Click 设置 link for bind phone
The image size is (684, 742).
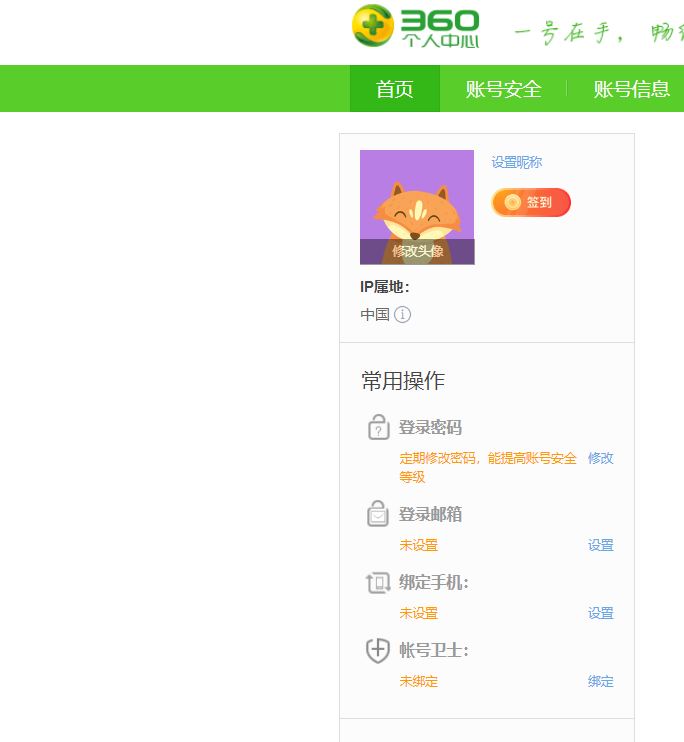point(600,613)
